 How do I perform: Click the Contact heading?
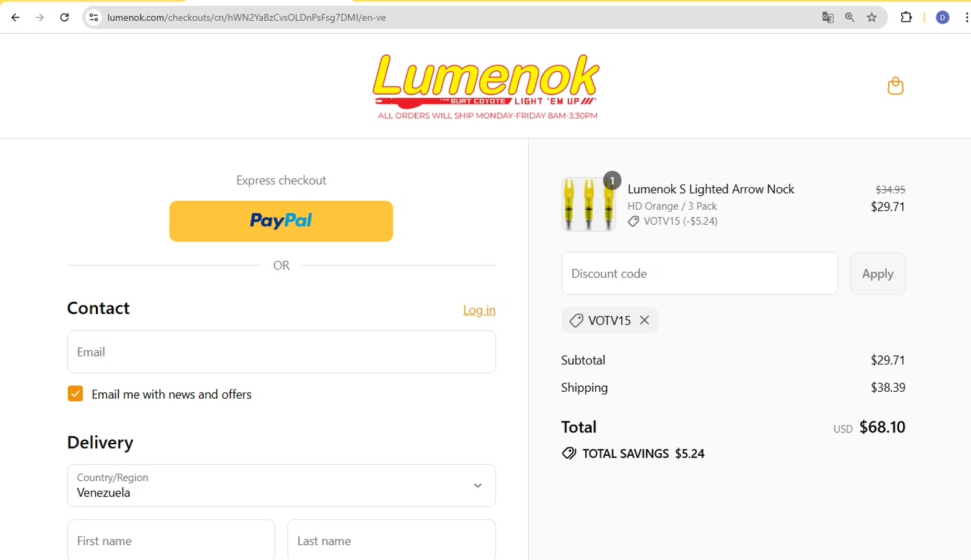(98, 308)
